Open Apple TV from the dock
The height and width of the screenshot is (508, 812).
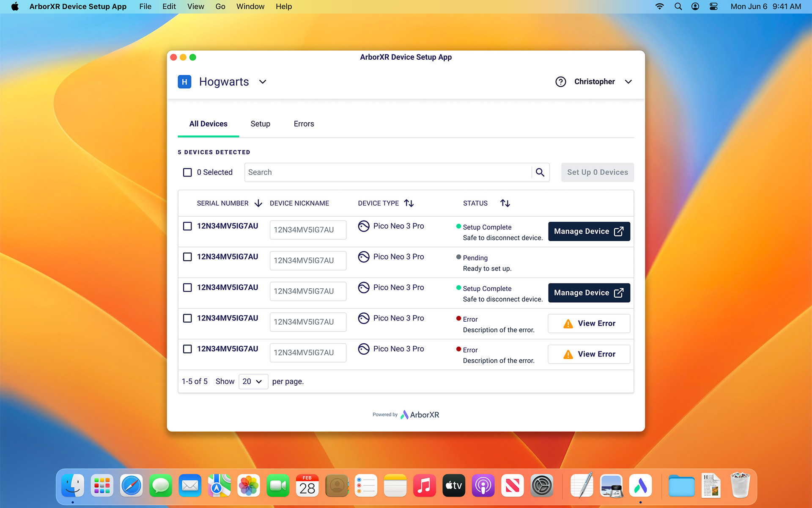click(x=454, y=486)
